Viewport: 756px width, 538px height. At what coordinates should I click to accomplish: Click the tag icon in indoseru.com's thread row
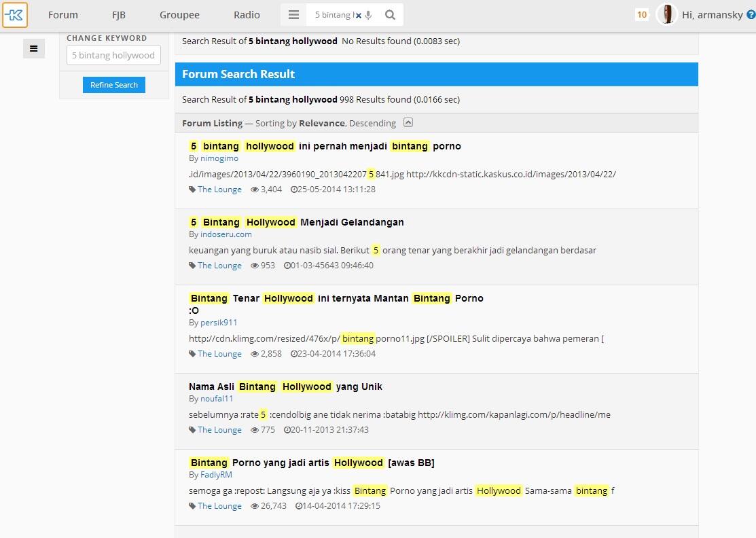(x=192, y=266)
